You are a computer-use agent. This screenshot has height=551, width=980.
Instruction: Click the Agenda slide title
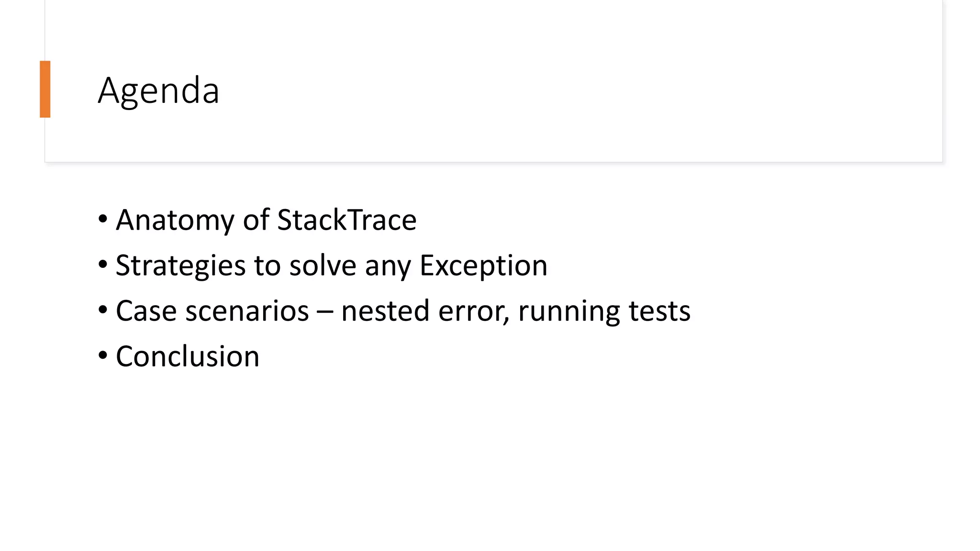(x=158, y=90)
